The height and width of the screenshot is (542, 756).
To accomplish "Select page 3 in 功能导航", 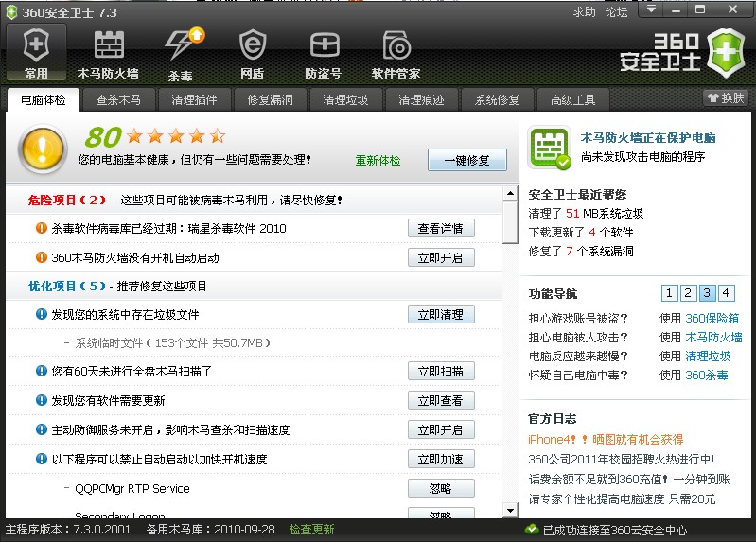I will pyautogui.click(x=707, y=292).
